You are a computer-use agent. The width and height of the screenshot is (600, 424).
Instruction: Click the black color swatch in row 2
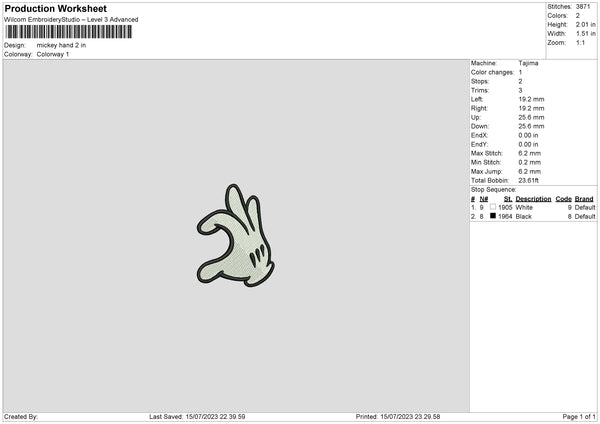coord(493,216)
